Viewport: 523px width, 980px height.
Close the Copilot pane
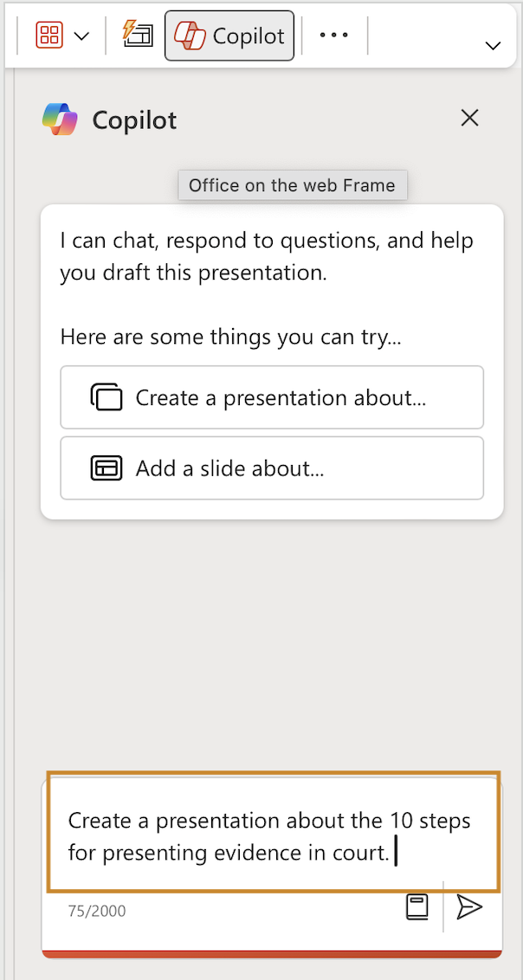(469, 118)
